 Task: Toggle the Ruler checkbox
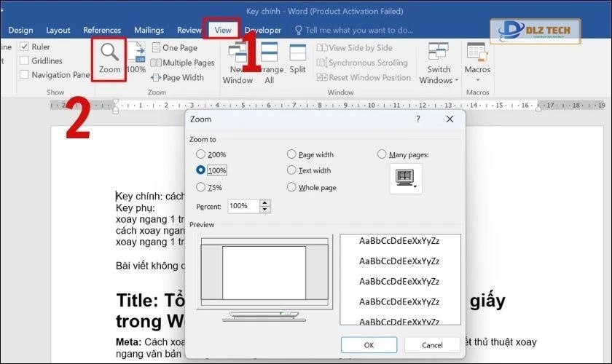(x=24, y=47)
